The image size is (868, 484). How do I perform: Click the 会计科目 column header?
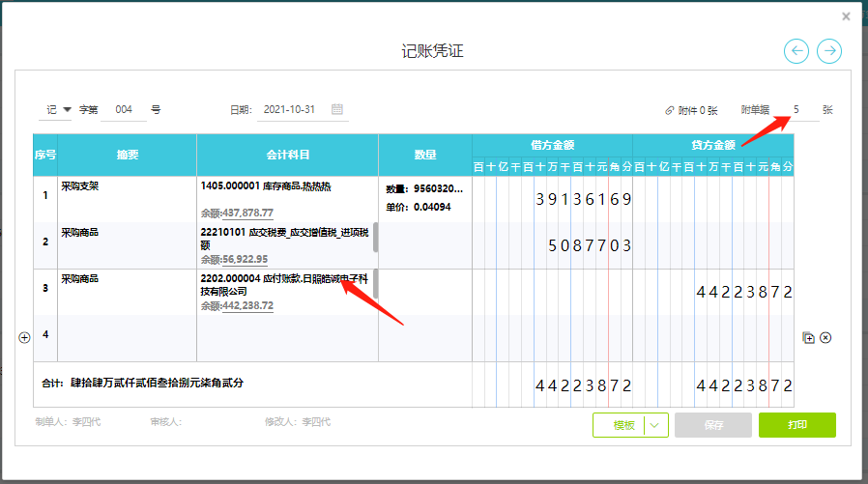tap(287, 155)
